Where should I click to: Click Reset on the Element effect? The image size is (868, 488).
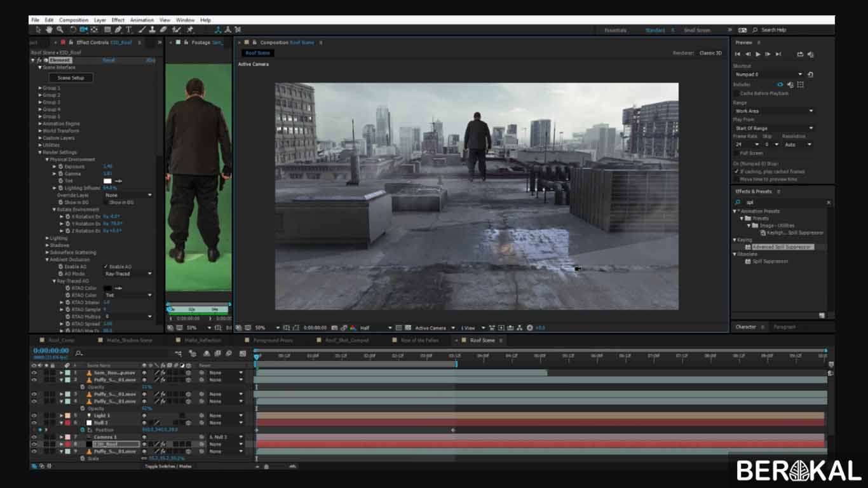pos(109,59)
